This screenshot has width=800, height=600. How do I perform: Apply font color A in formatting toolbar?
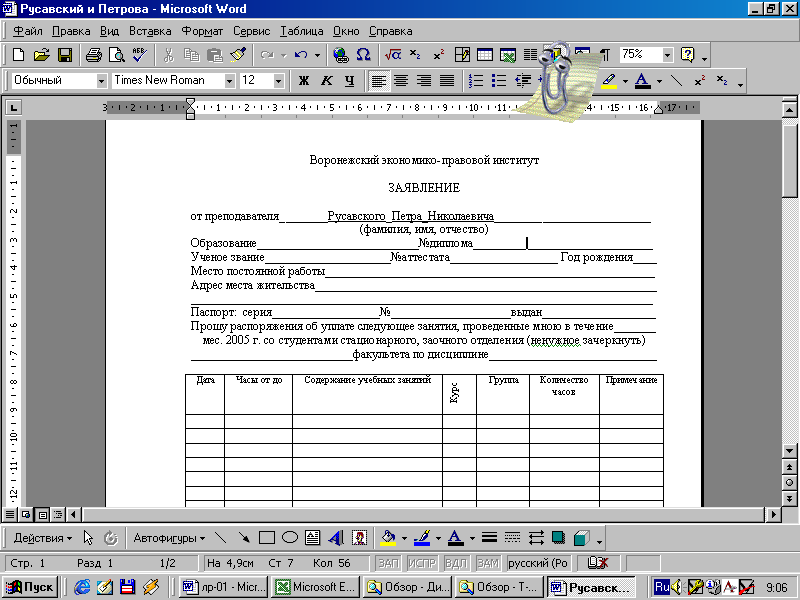(x=643, y=81)
